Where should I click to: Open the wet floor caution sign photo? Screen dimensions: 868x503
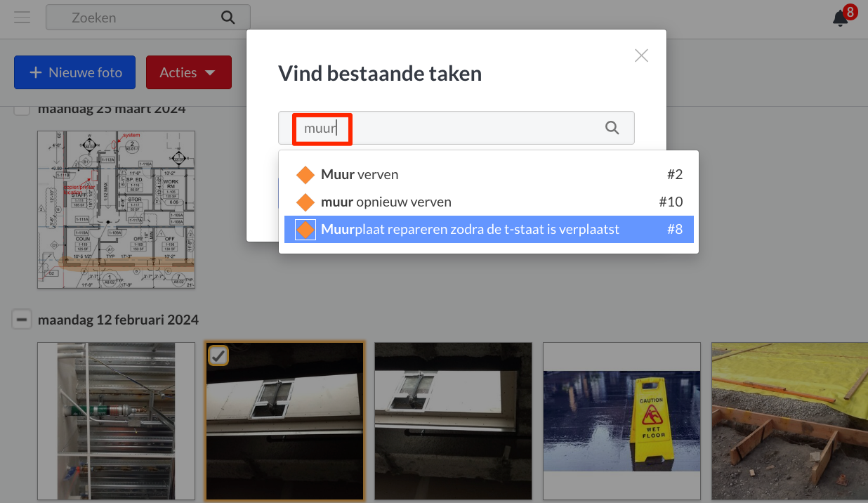coord(622,421)
